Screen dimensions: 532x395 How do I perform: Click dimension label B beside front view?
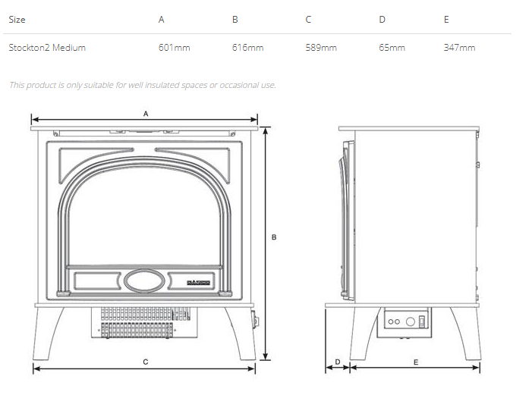point(274,237)
